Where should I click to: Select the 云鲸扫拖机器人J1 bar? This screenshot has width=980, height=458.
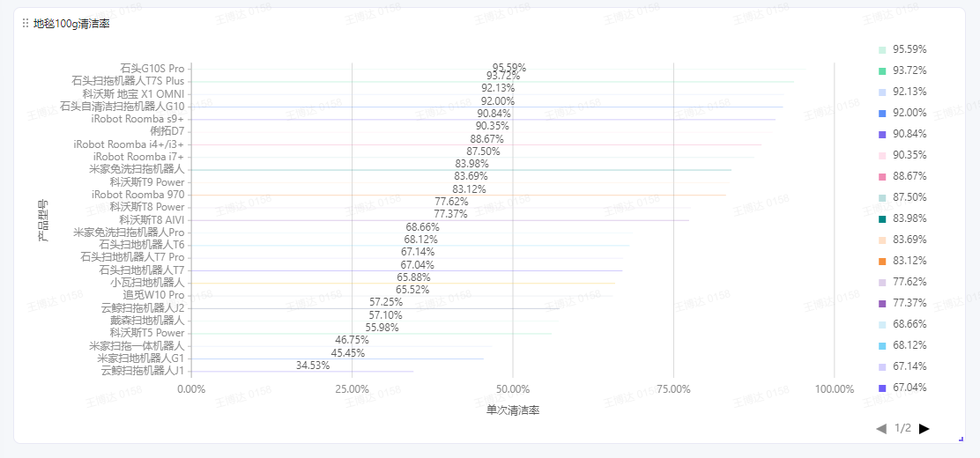pos(302,371)
